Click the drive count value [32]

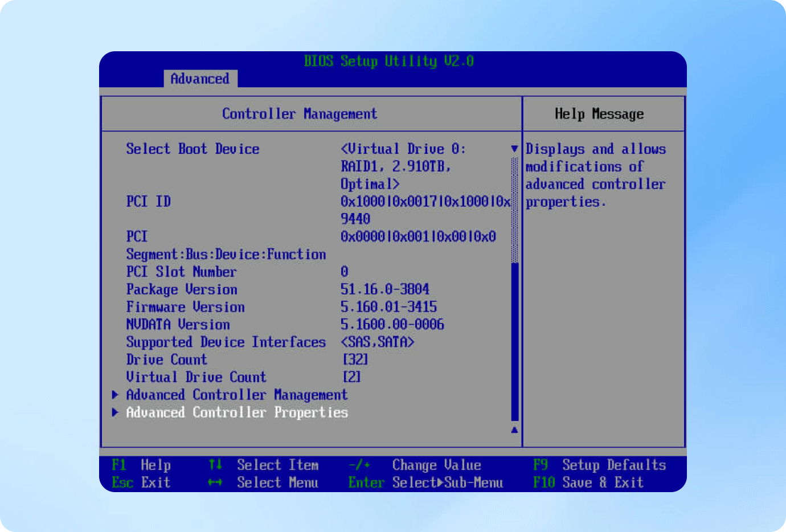[355, 360]
